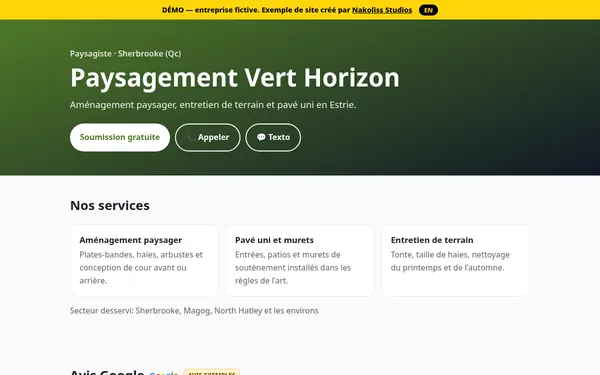Viewport: 600px width, 375px height.
Task: Click the Texto button
Action: (x=273, y=137)
